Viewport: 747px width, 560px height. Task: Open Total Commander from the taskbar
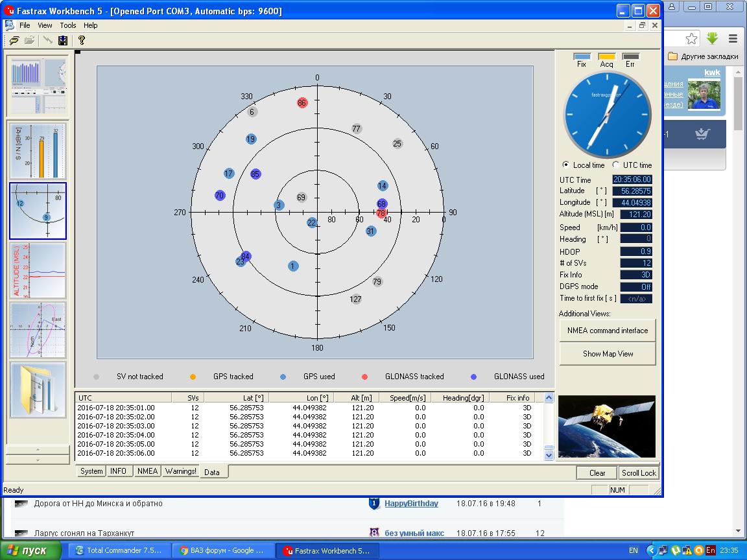[117, 550]
